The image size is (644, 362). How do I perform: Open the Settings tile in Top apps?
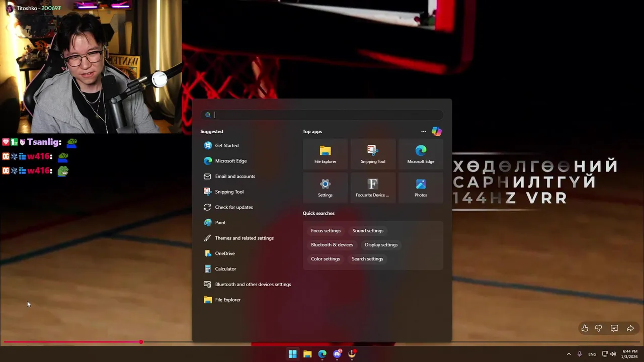pos(325,188)
